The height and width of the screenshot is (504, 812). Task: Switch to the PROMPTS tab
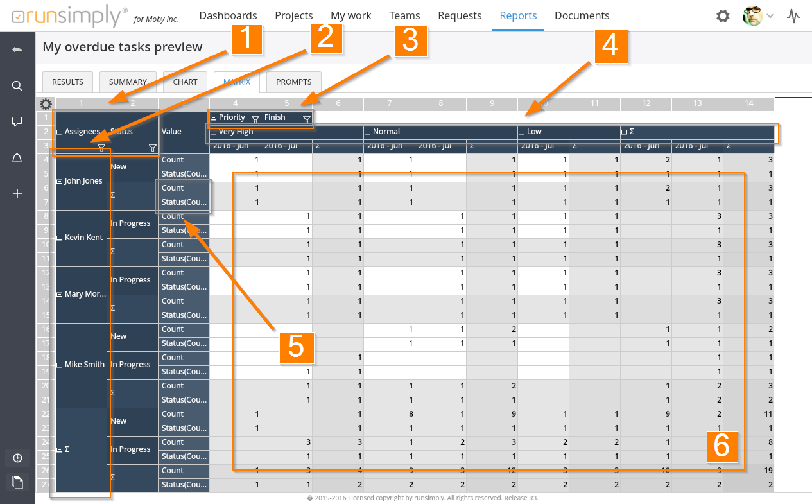[293, 82]
